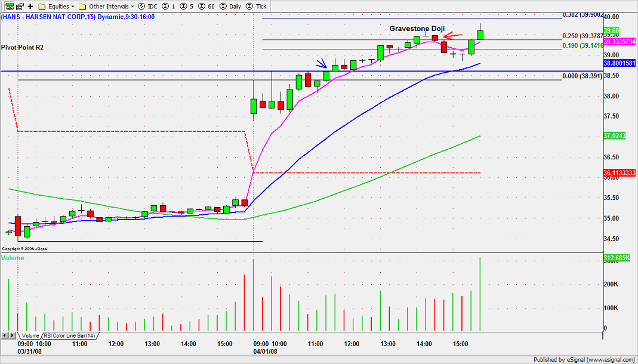Click the 03/31/08 date label

click(30, 351)
